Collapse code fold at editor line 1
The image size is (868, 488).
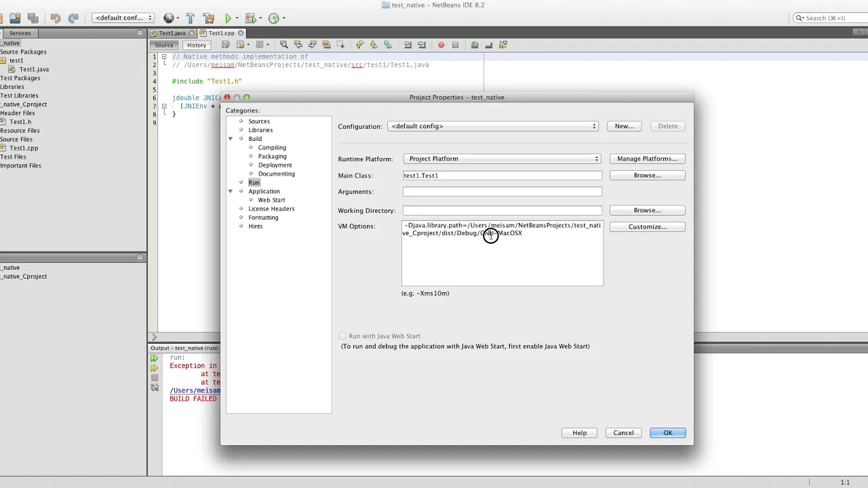(x=164, y=57)
